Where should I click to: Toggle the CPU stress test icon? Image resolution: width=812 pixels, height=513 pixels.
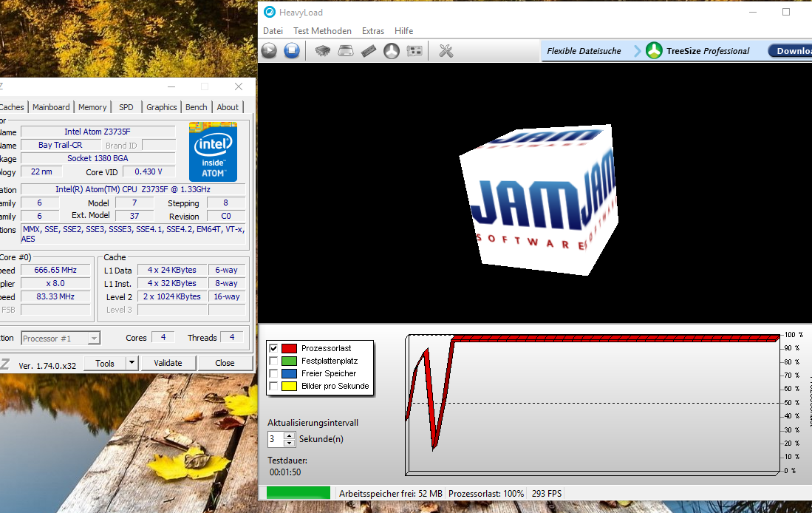(323, 51)
